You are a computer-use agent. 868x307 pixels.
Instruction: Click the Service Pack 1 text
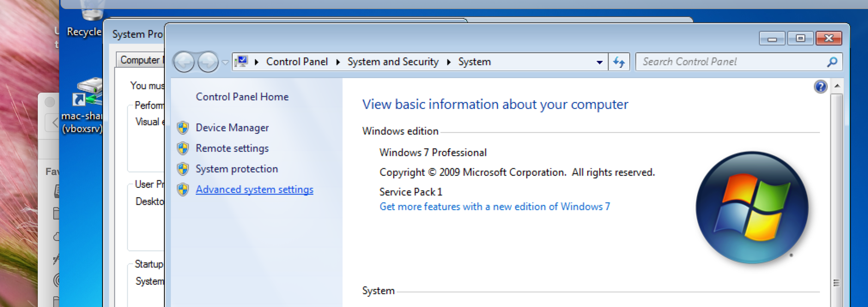[411, 192]
